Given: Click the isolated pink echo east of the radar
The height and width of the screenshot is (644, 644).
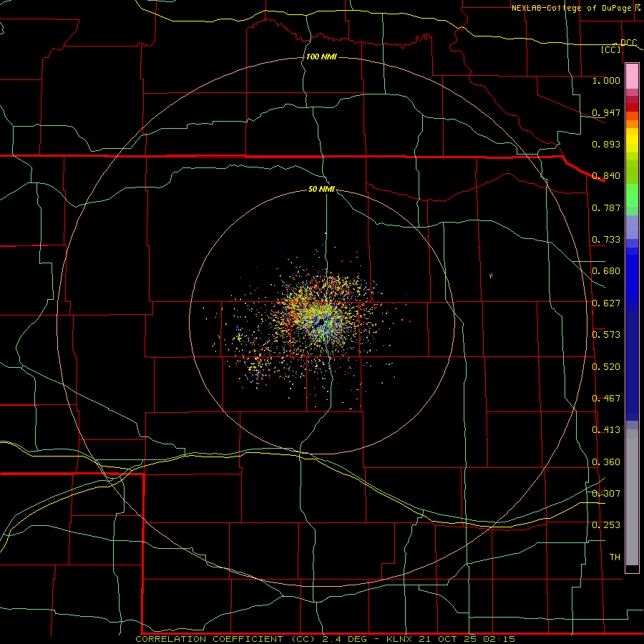Looking at the screenshot, I should point(491,275).
